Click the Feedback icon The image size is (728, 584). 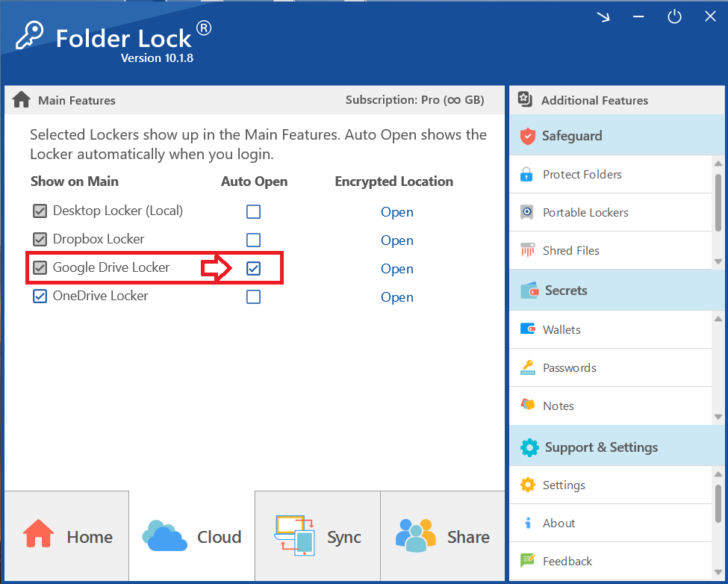(x=567, y=561)
